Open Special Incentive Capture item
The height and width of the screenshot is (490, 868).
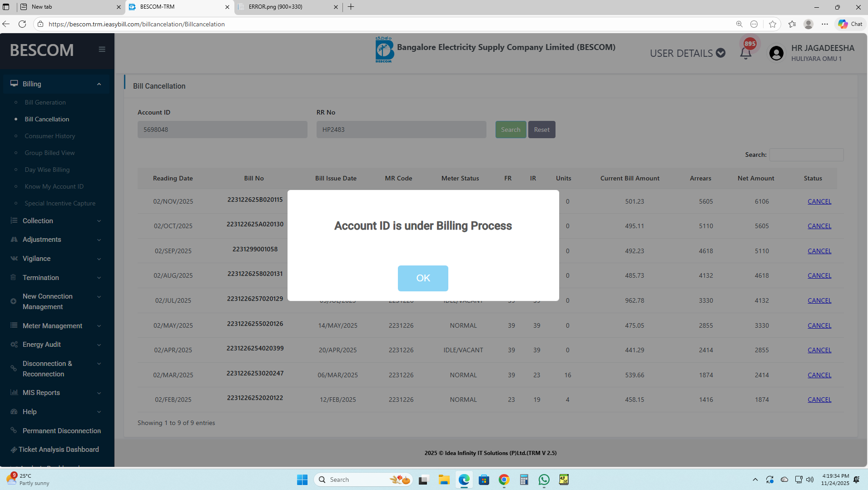coord(60,203)
